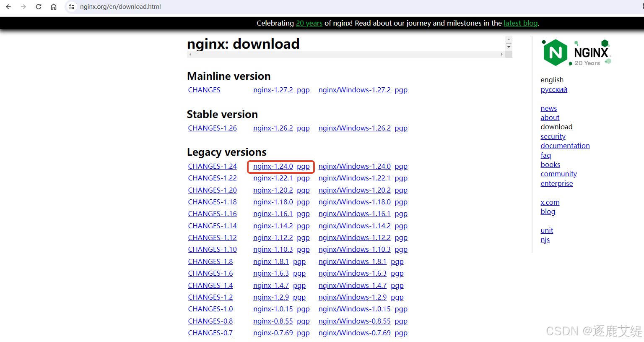The width and height of the screenshot is (644, 342).
Task: Read the latest blog post
Action: coord(520,23)
